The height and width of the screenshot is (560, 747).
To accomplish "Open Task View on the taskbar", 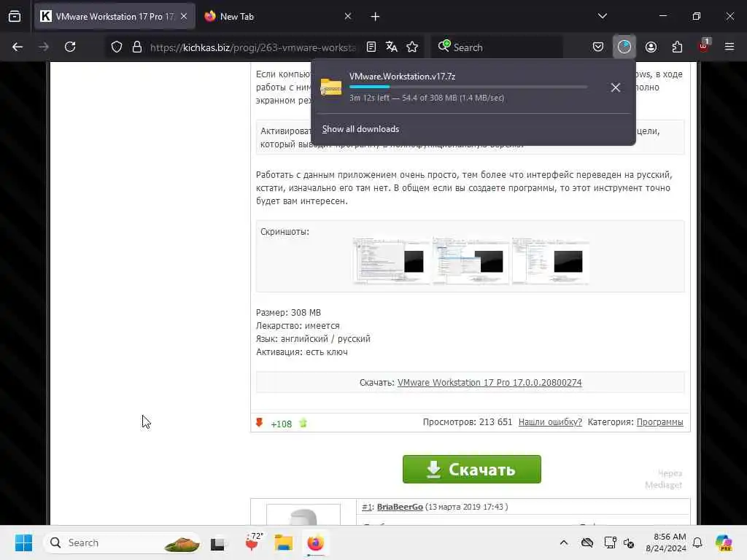I will pos(218,542).
